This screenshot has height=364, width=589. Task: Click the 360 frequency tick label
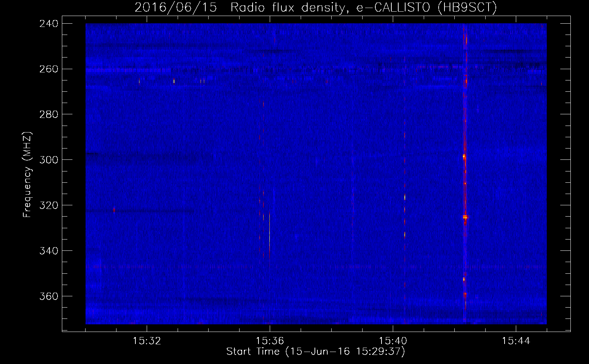tap(48, 296)
